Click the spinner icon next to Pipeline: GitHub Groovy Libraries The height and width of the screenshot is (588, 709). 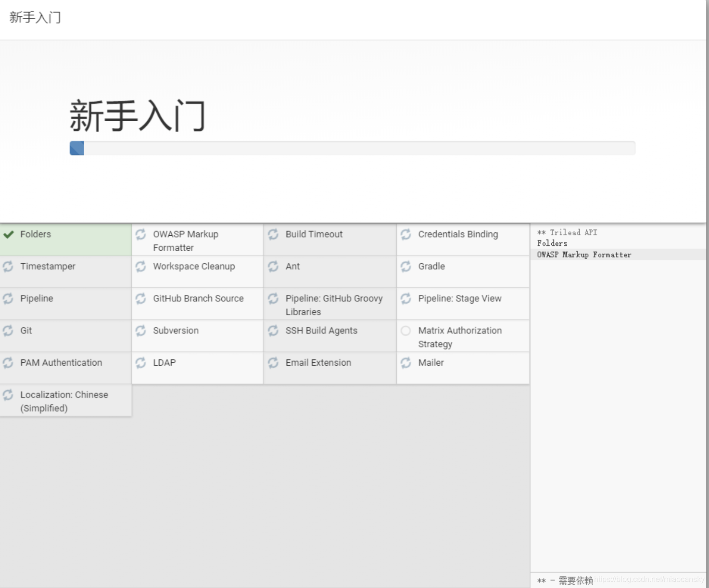(x=273, y=299)
